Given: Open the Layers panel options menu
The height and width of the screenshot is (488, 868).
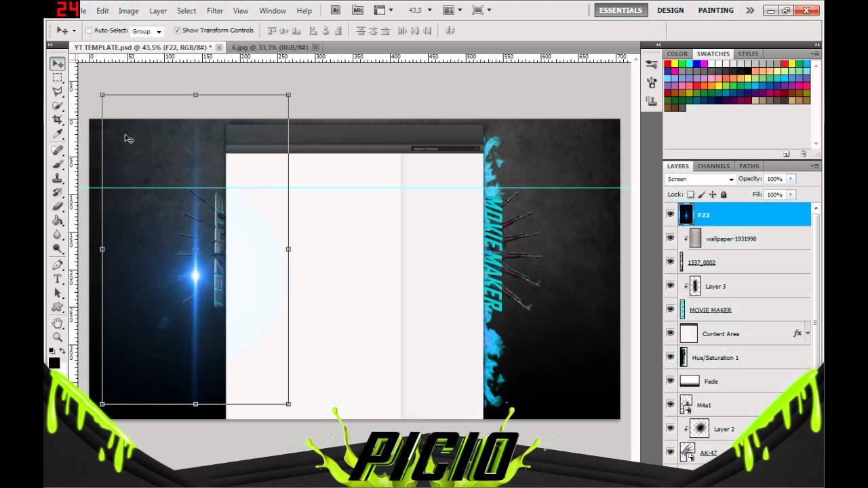Looking at the screenshot, I should [x=814, y=166].
